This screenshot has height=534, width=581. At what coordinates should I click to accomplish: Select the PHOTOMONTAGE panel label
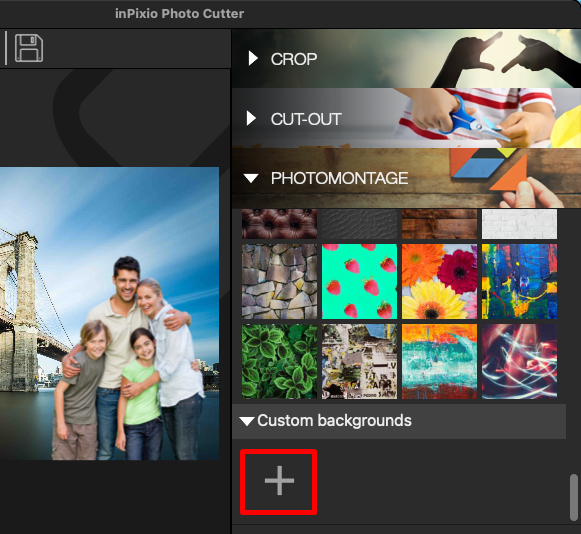click(339, 179)
